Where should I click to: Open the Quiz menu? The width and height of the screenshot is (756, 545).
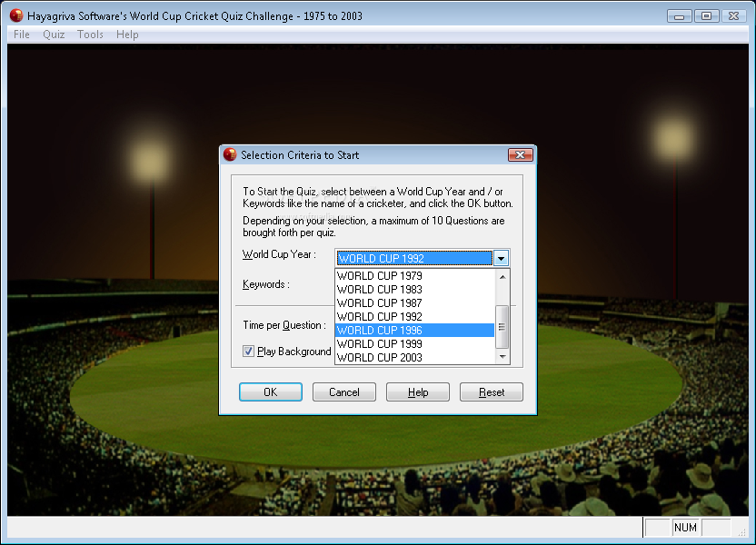pyautogui.click(x=54, y=35)
